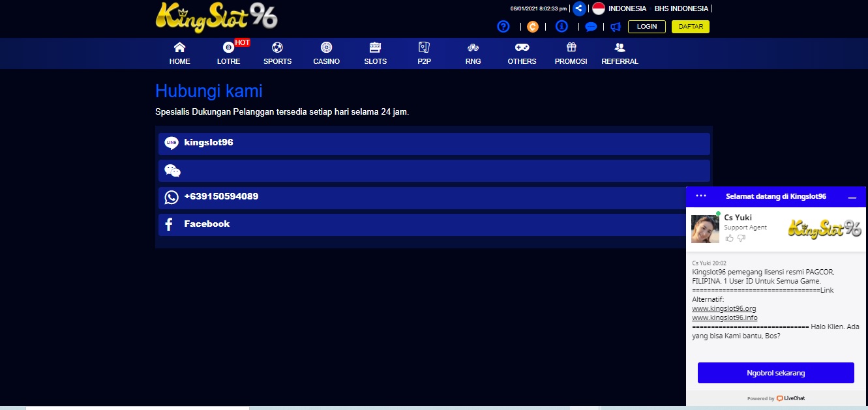Open the SLOTS section

click(376, 53)
